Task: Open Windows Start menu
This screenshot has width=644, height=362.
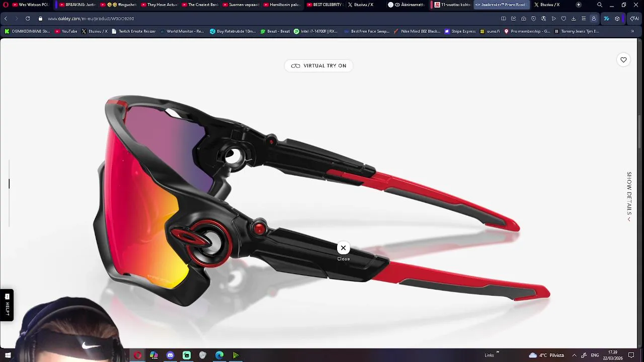Action: click(x=8, y=355)
